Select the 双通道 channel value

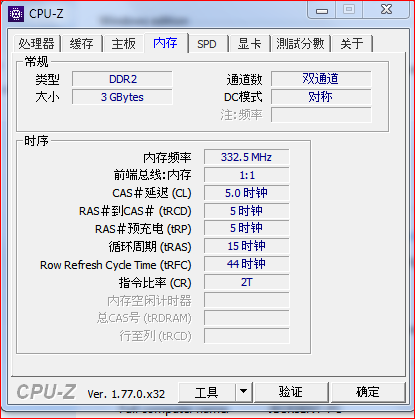[321, 79]
